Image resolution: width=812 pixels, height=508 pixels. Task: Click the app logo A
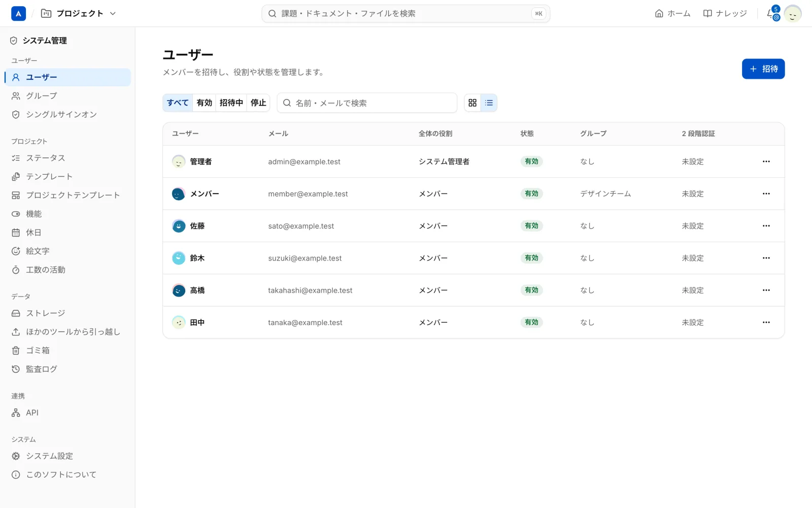[18, 14]
